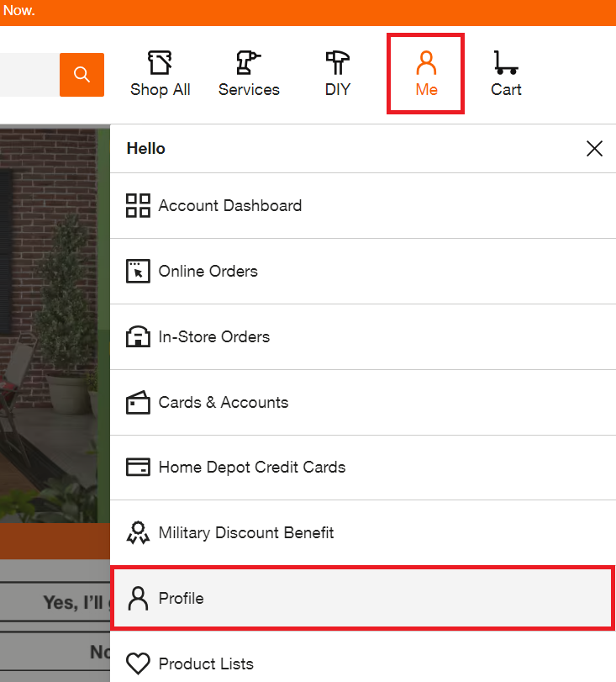Viewport: 616px width, 682px height.
Task: Open Account Dashboard from the menu
Action: coord(229,206)
